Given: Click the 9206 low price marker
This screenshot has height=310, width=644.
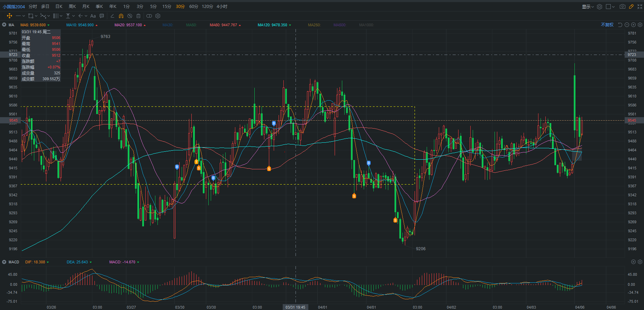Looking at the screenshot, I should click(x=421, y=249).
